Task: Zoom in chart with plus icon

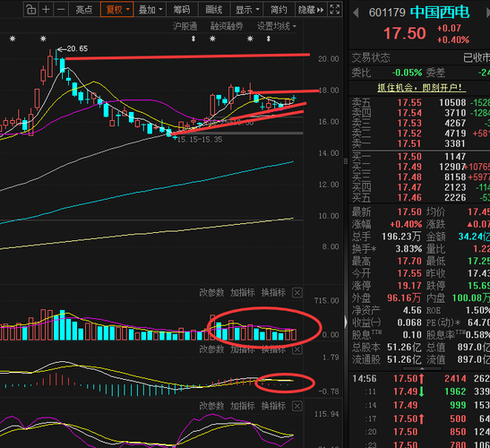Action: (x=46, y=10)
